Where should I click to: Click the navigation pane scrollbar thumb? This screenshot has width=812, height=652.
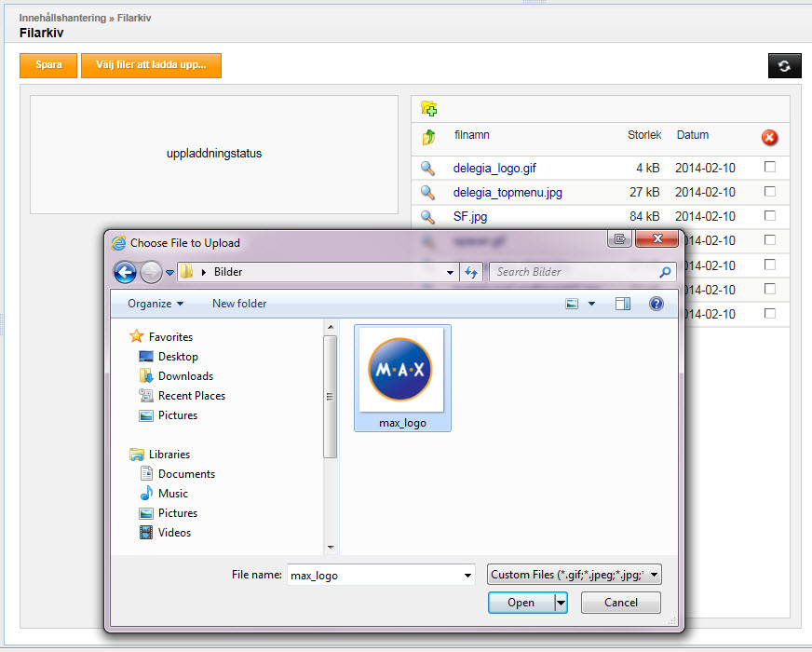coord(330,397)
